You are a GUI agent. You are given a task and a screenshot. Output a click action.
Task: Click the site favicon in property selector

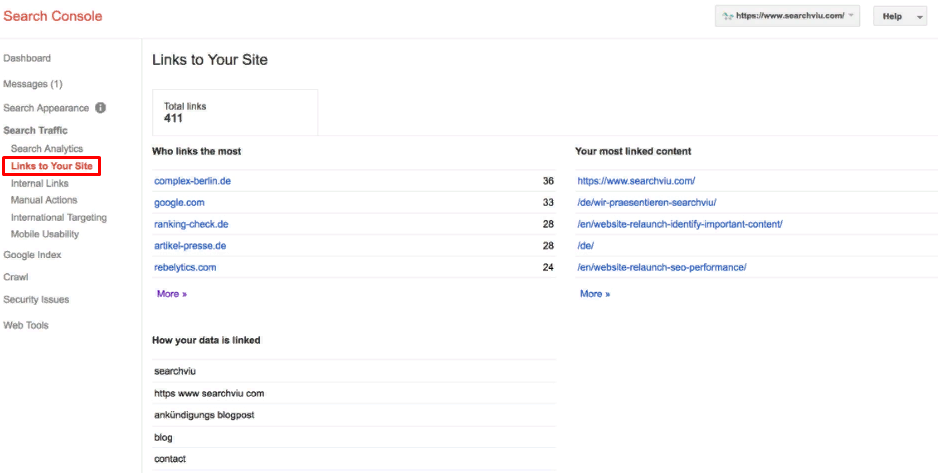pyautogui.click(x=727, y=17)
